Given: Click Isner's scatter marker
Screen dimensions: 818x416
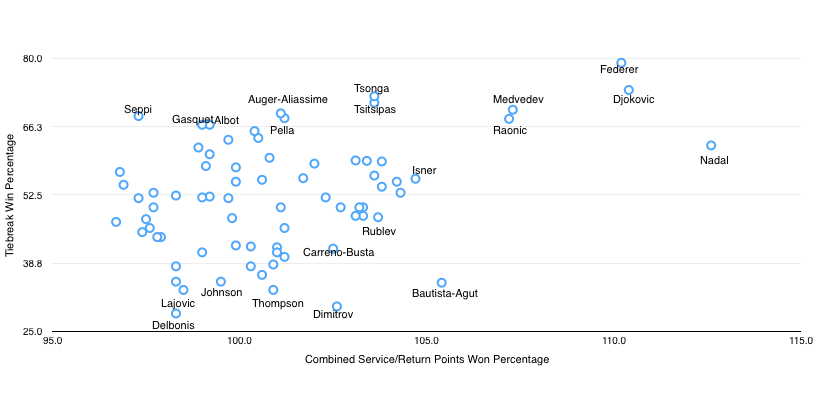Looking at the screenshot, I should tap(415, 179).
